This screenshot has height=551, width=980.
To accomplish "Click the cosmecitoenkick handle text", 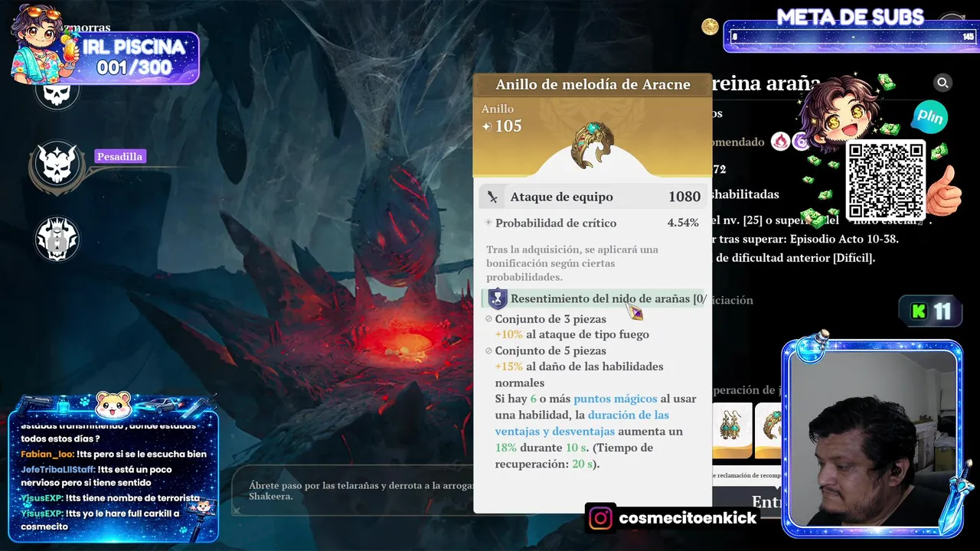I will (688, 518).
